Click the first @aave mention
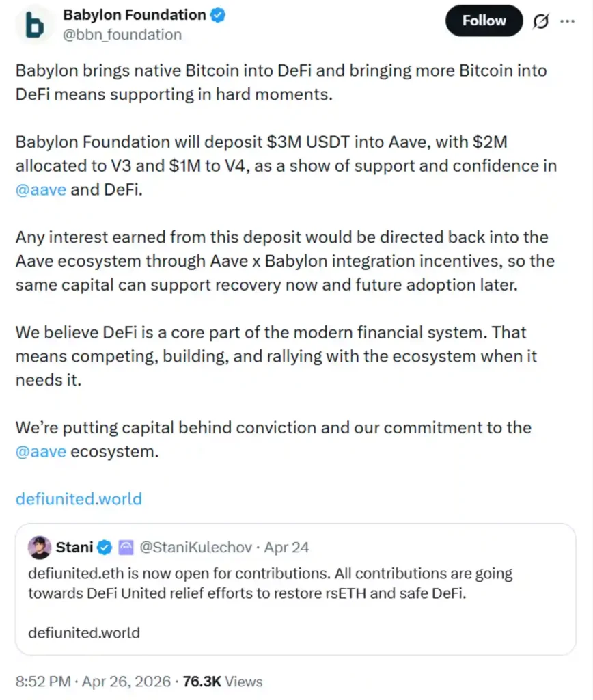Image resolution: width=593 pixels, height=700 pixels. coord(40,189)
